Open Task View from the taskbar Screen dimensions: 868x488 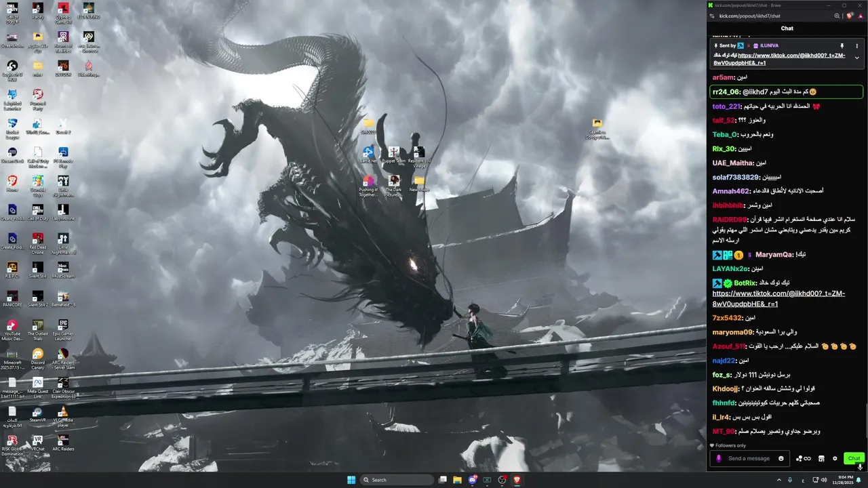[x=443, y=480]
